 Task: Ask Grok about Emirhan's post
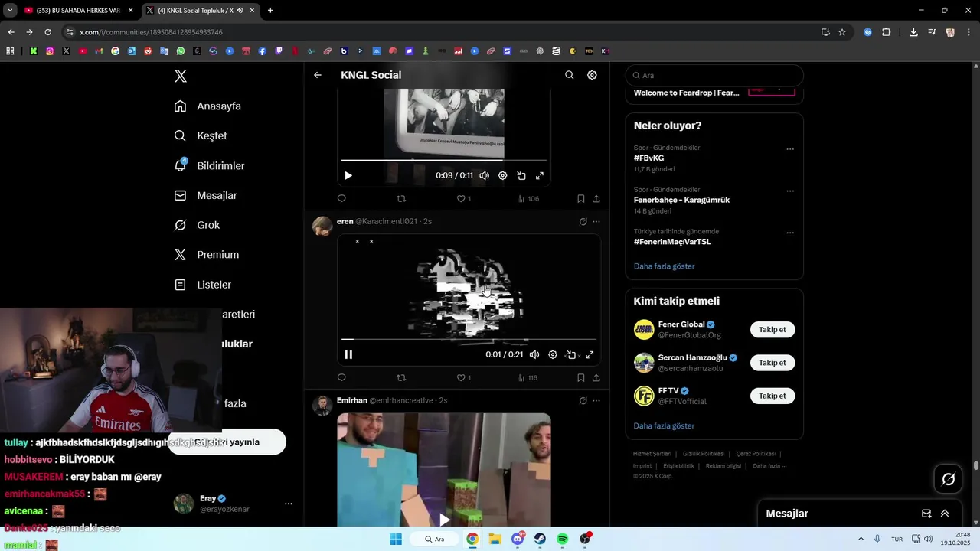coord(583,400)
